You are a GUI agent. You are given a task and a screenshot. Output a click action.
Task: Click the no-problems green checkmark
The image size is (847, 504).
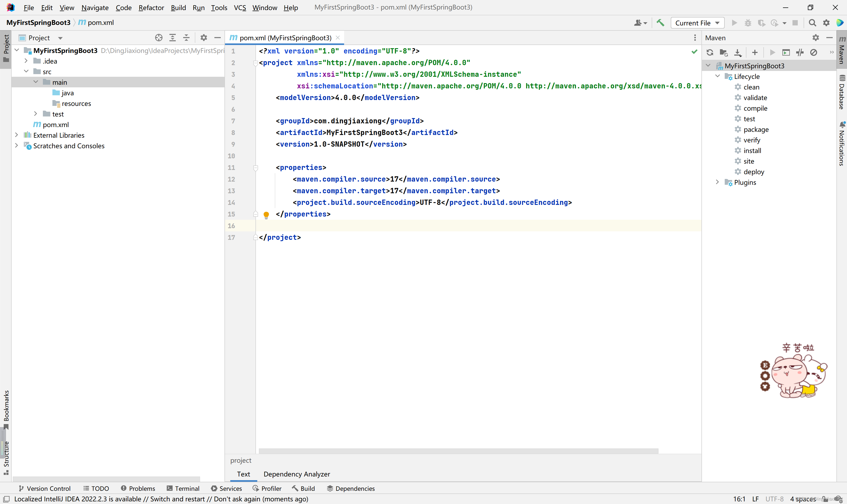694,51
